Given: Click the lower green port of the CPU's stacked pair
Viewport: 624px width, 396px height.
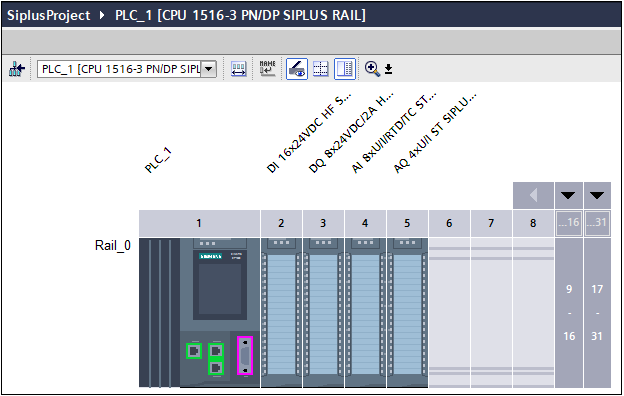Looking at the screenshot, I should tap(216, 367).
